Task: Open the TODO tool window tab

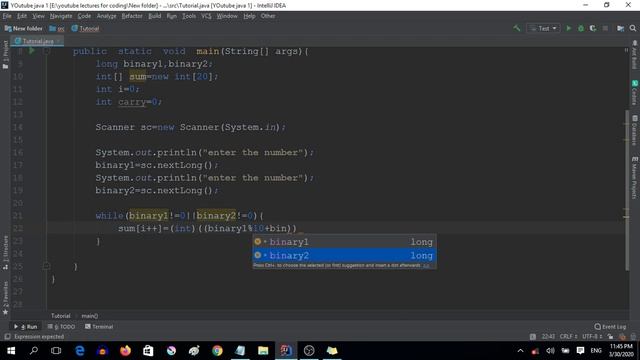Action: [61, 327]
